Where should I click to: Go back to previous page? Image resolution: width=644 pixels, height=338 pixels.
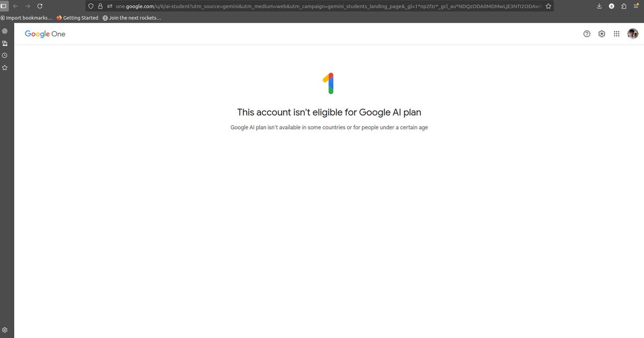16,6
